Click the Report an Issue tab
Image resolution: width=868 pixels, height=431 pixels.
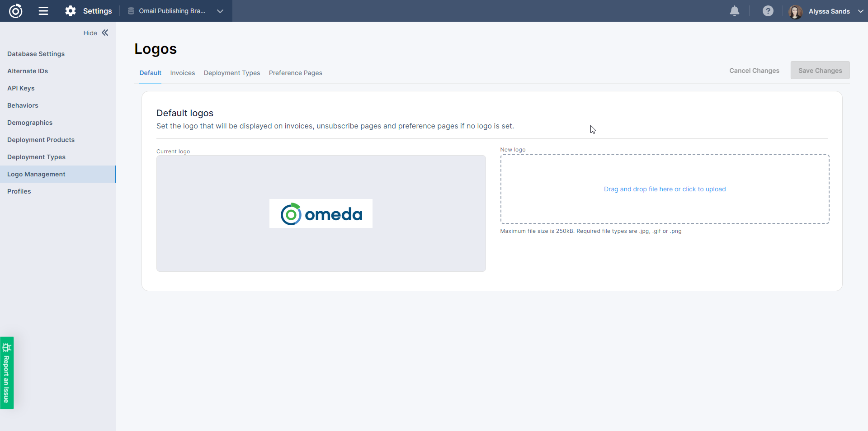pyautogui.click(x=7, y=373)
